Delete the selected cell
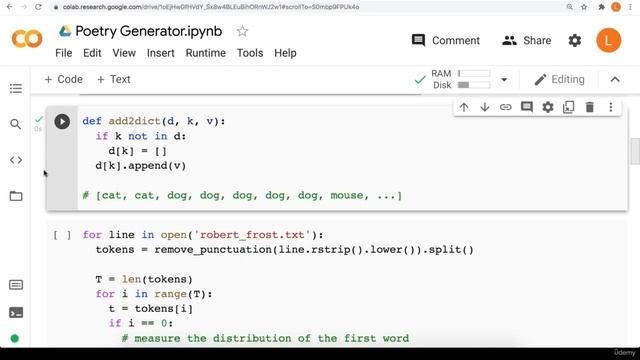 [589, 107]
